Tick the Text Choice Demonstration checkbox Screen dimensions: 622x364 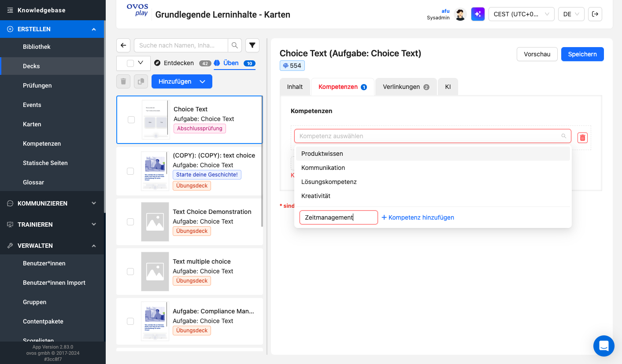130,222
